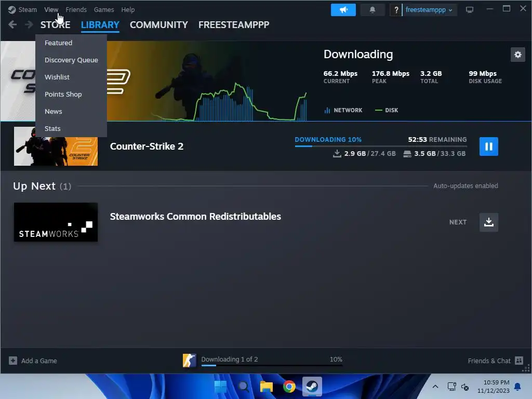
Task: Enter Big Picture mode via monitor icon
Action: click(470, 10)
